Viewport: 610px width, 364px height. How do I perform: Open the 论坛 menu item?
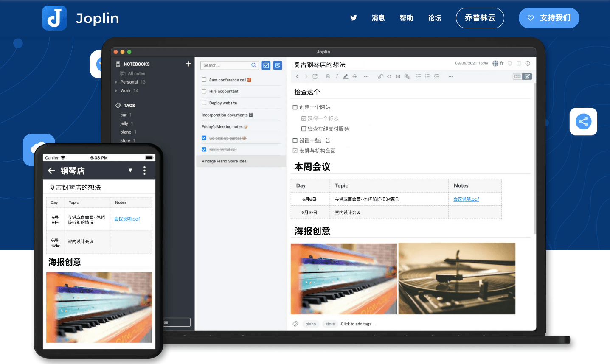435,18
